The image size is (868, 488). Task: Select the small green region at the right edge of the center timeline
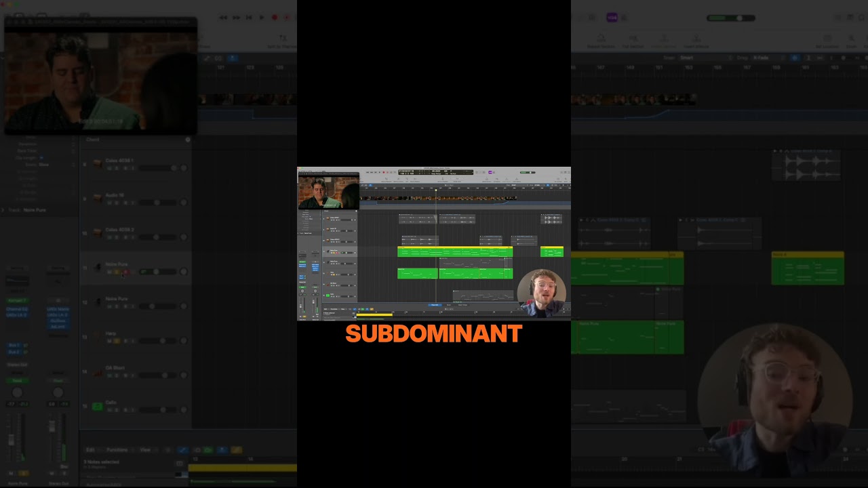click(552, 251)
